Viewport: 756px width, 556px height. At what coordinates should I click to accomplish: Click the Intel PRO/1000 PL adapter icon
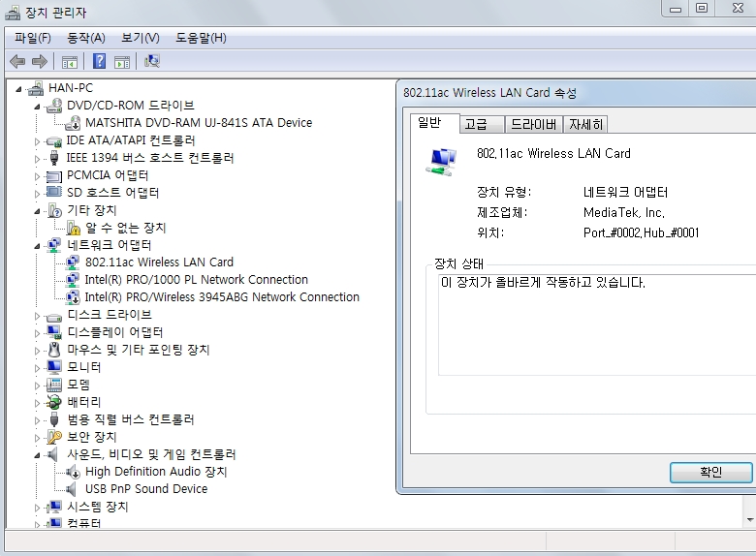pyautogui.click(x=73, y=279)
